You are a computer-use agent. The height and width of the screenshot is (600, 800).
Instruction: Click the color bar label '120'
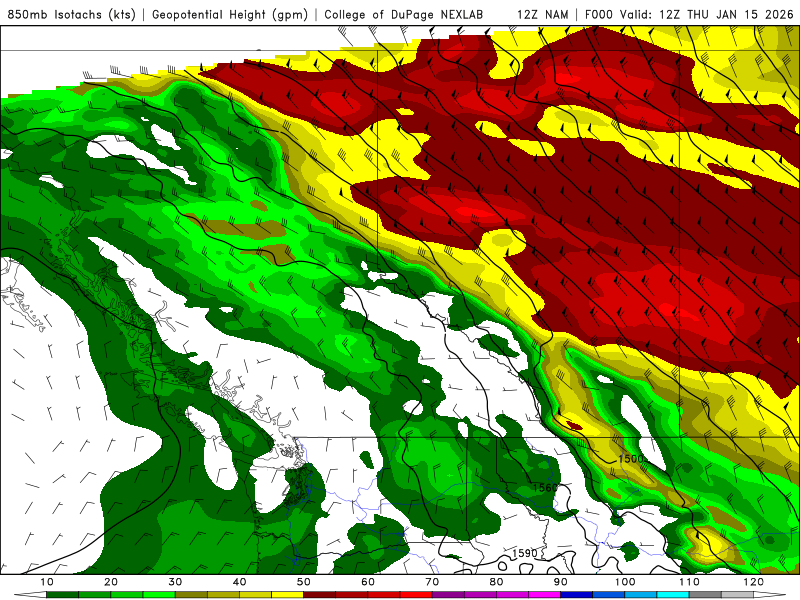(x=753, y=582)
